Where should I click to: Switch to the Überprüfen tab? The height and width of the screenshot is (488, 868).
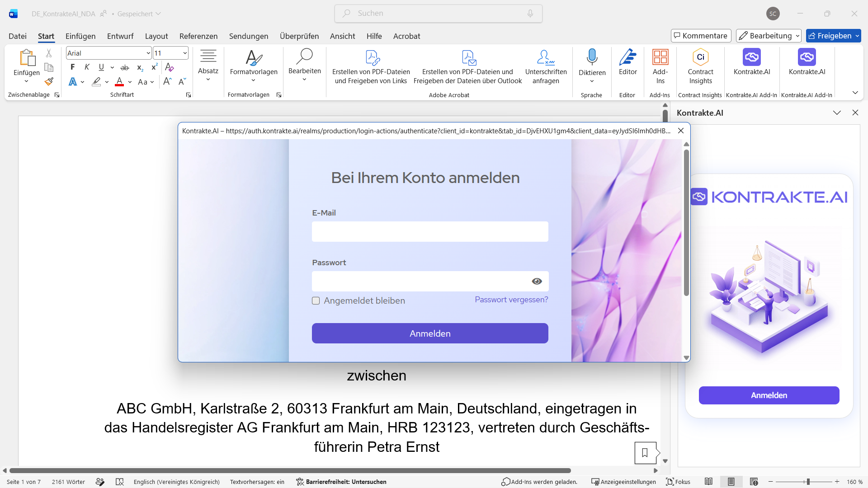(299, 36)
